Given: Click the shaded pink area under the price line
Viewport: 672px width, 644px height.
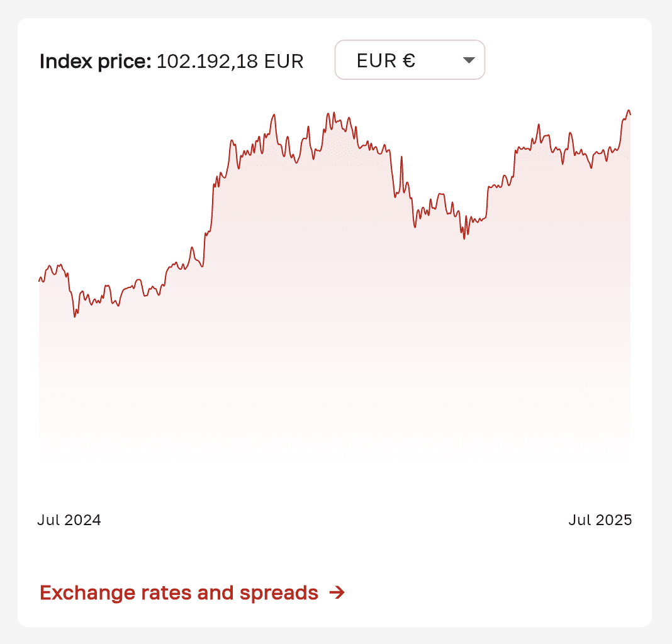Looking at the screenshot, I should (x=333, y=314).
